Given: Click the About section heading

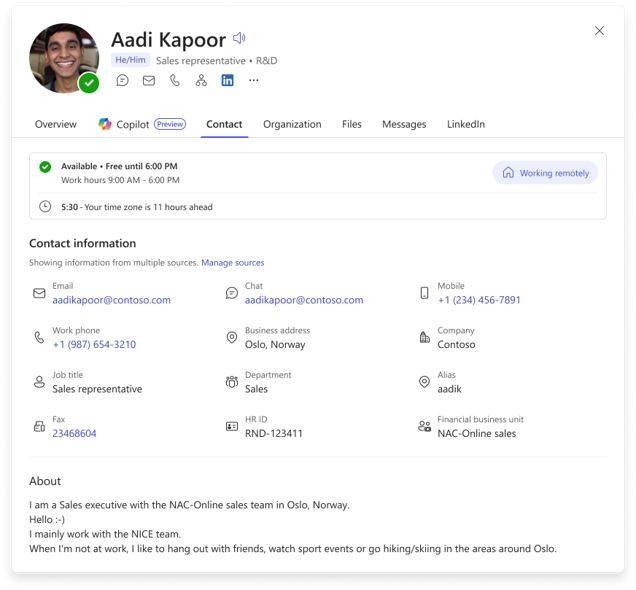Looking at the screenshot, I should click(x=45, y=481).
